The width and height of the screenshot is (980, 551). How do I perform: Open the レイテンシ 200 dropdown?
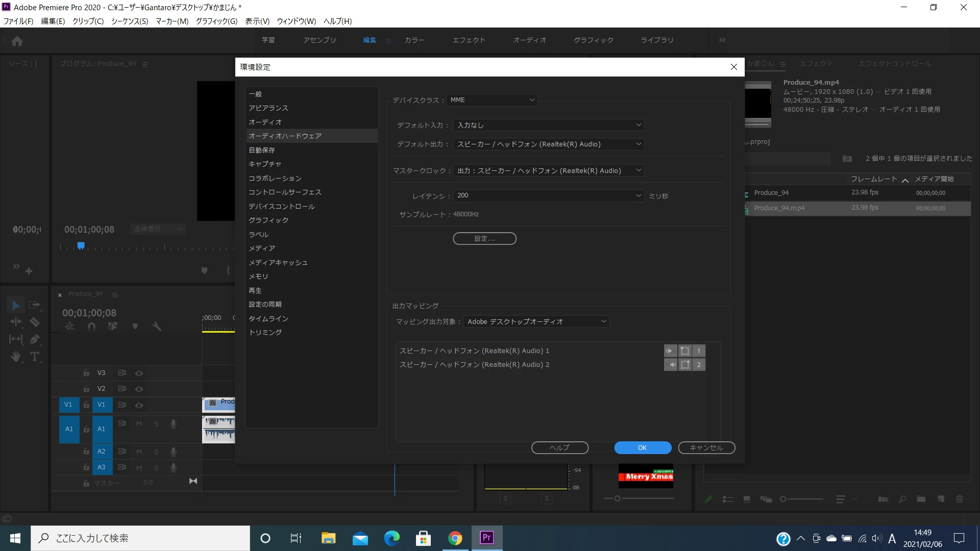(548, 195)
